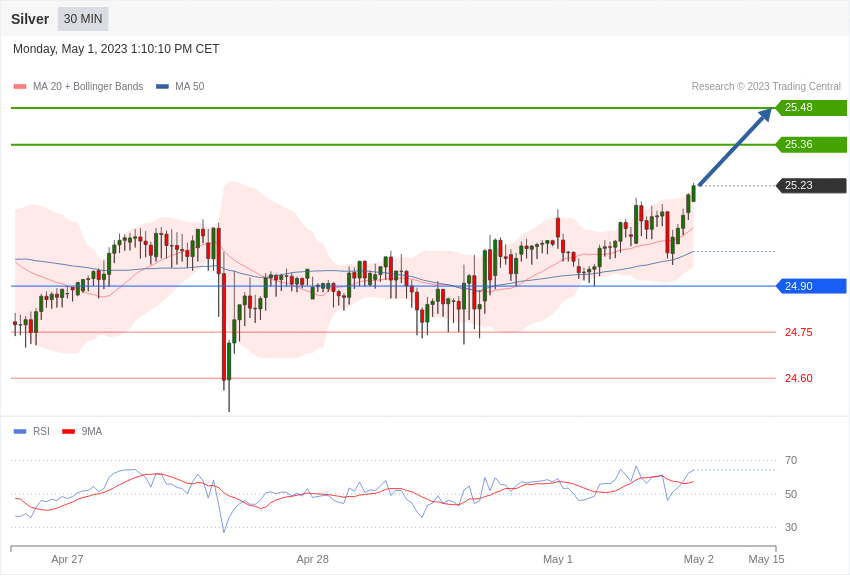
Task: Select the 25.48 green resistance price tag
Action: coord(811,108)
